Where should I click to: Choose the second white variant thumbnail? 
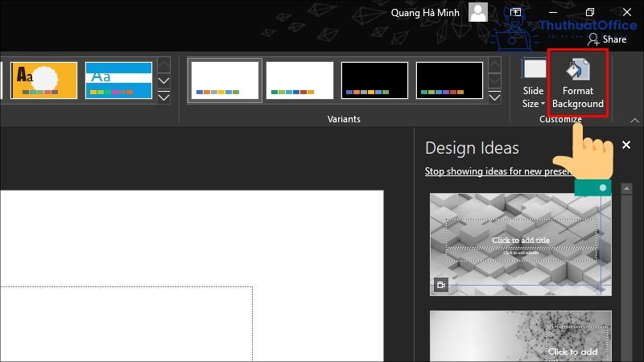click(299, 80)
